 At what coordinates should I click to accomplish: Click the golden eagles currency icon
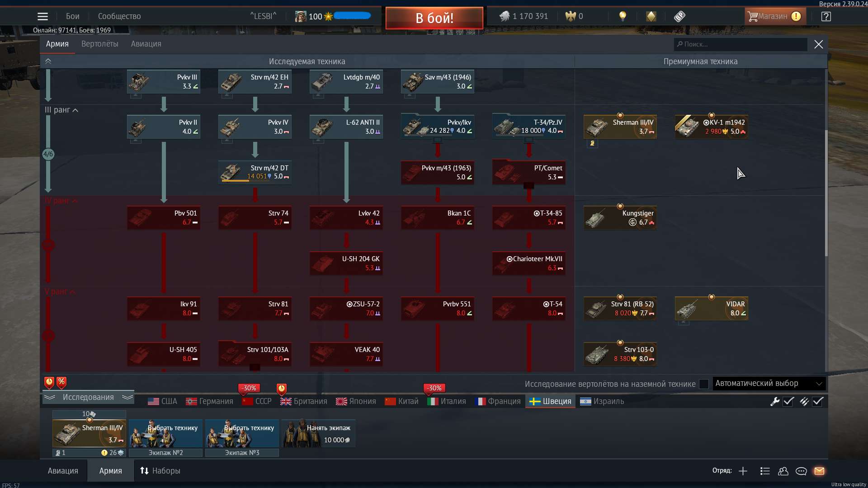tap(571, 16)
